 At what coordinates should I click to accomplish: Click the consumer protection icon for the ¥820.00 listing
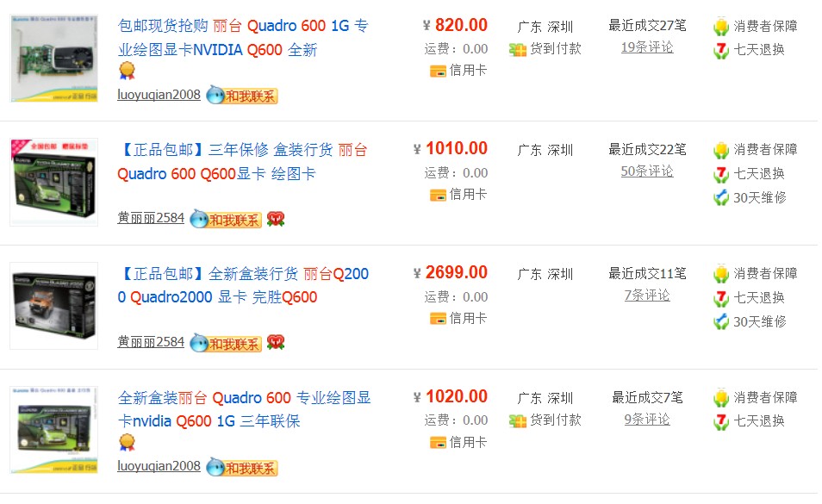721,27
